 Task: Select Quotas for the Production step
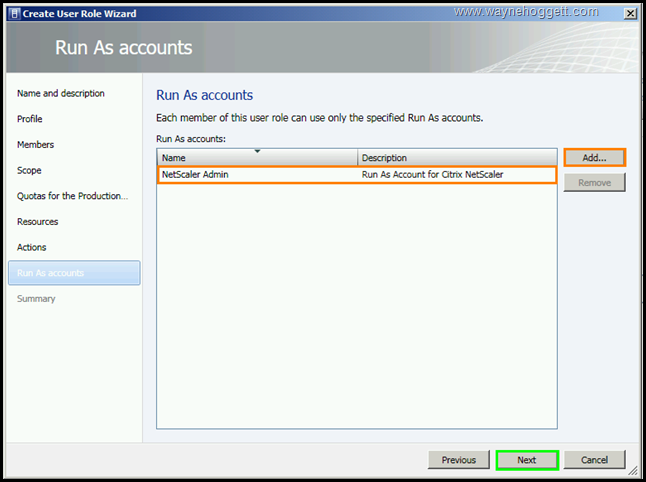pos(72,196)
